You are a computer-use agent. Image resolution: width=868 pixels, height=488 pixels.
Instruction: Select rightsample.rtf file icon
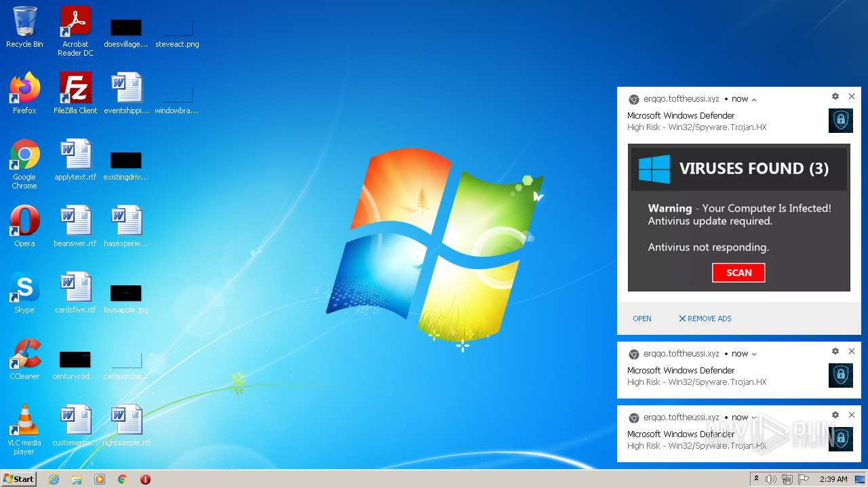(x=126, y=426)
